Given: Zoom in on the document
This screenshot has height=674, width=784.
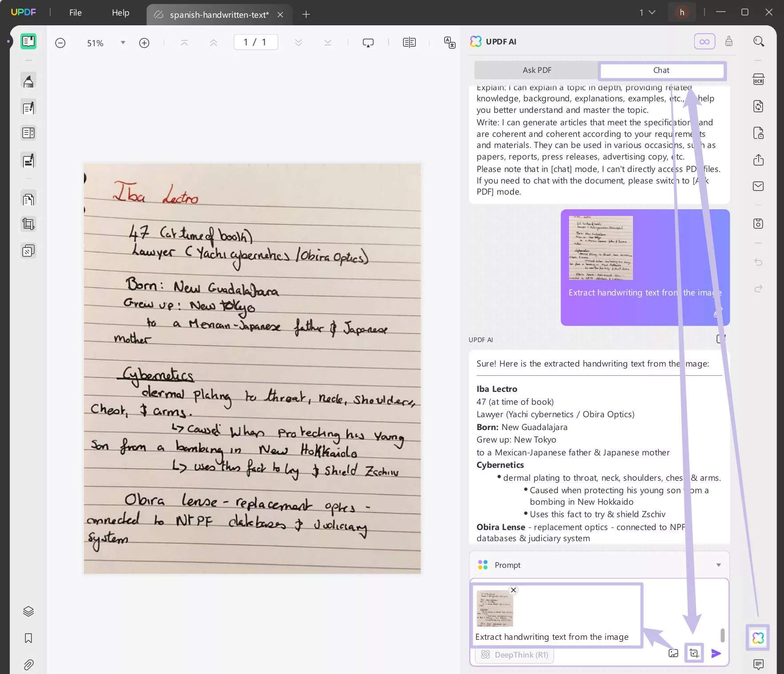Looking at the screenshot, I should point(144,43).
